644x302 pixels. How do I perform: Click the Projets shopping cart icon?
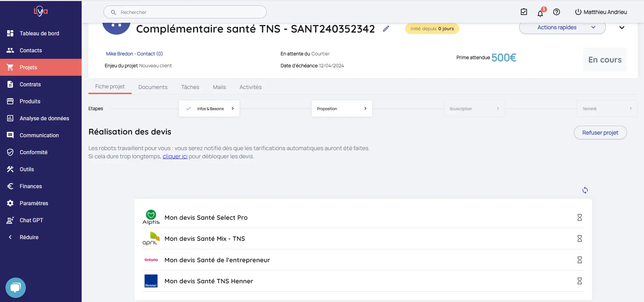coord(10,67)
